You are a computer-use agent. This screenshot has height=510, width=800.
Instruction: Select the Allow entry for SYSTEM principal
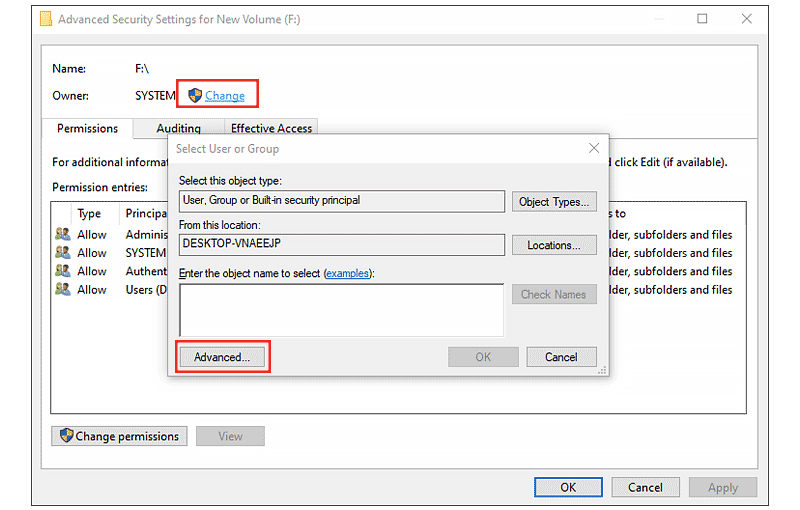(92, 253)
